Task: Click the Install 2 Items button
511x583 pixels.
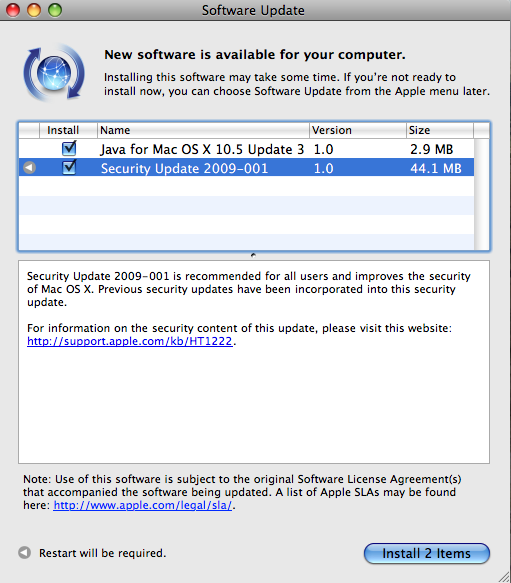Action: pos(427,553)
